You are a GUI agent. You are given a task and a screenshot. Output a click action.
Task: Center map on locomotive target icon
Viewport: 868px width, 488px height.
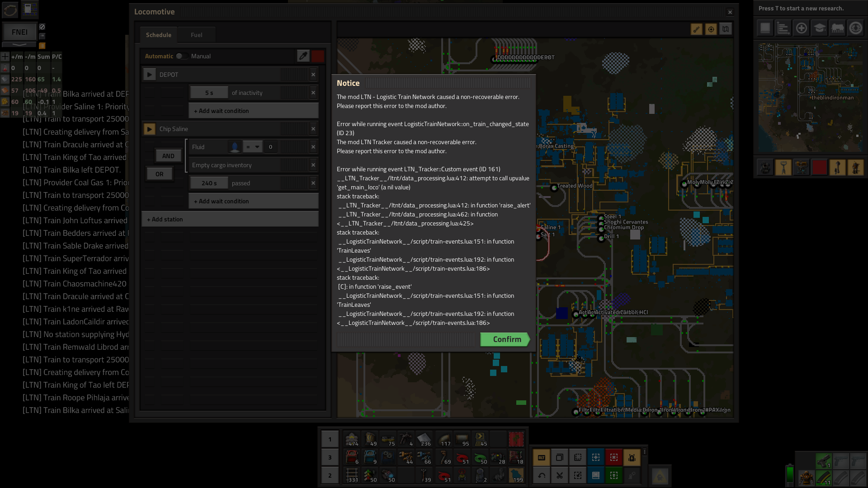point(711,29)
